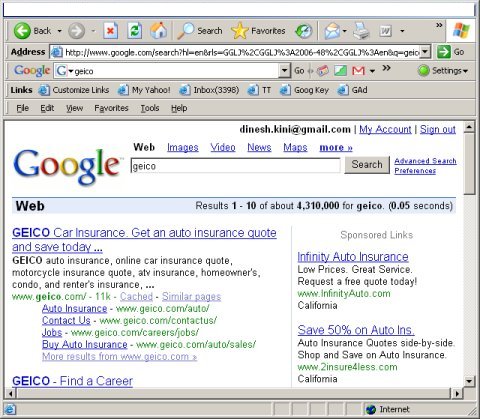Click the page icon in the Address bar
Image resolution: width=480 pixels, height=419 pixels.
point(56,52)
